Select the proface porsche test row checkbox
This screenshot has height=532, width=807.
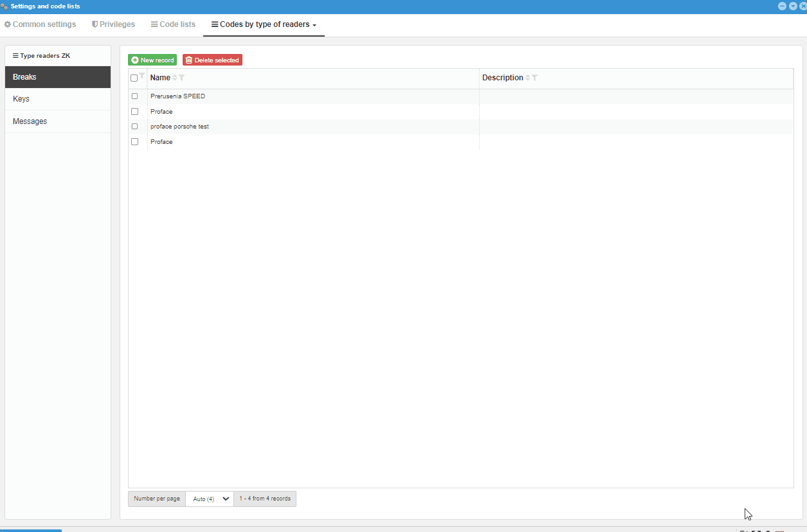point(134,127)
